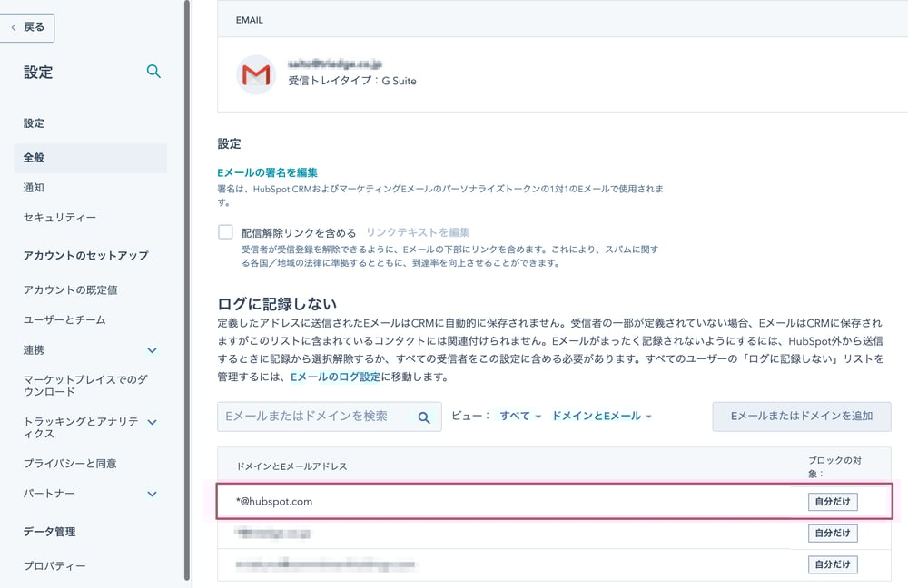Click Eメールの署名を編集 link
This screenshot has width=908, height=588.
(x=267, y=172)
